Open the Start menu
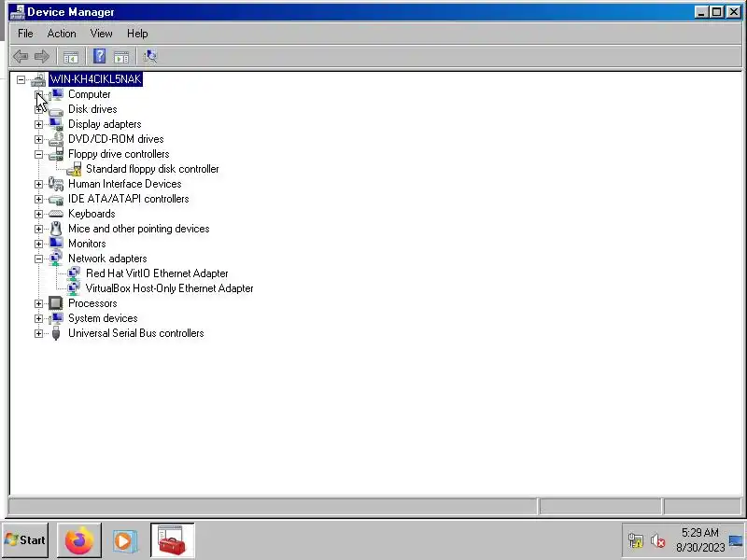 (25, 540)
